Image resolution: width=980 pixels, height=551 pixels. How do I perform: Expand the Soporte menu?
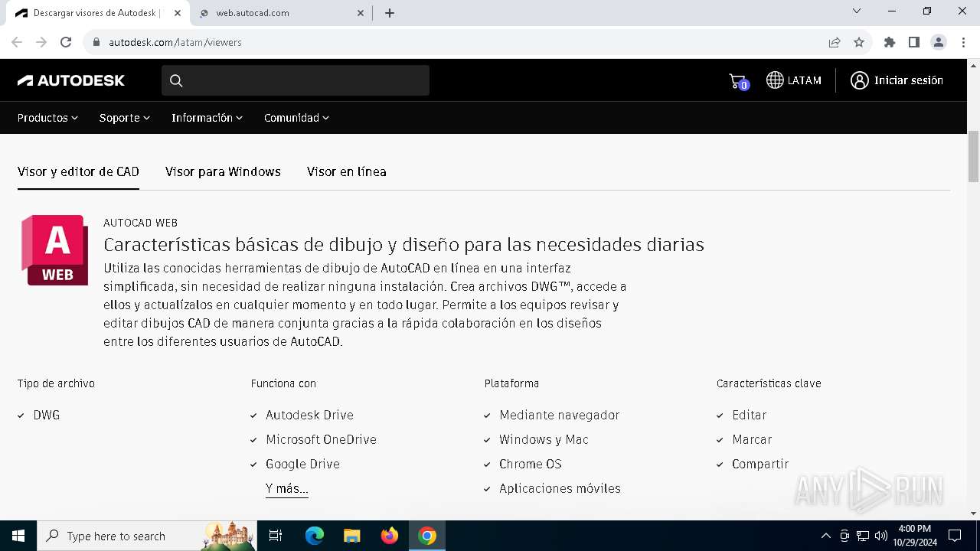(x=125, y=118)
